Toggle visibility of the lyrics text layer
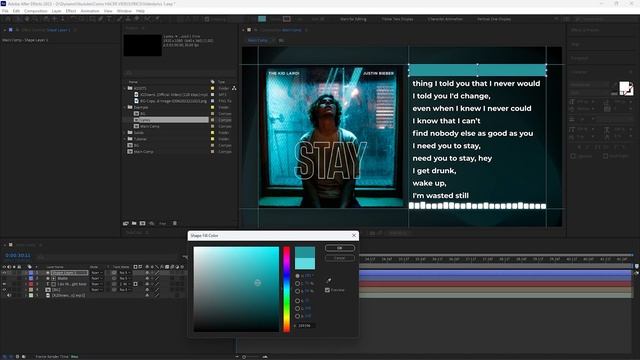 coord(4,284)
